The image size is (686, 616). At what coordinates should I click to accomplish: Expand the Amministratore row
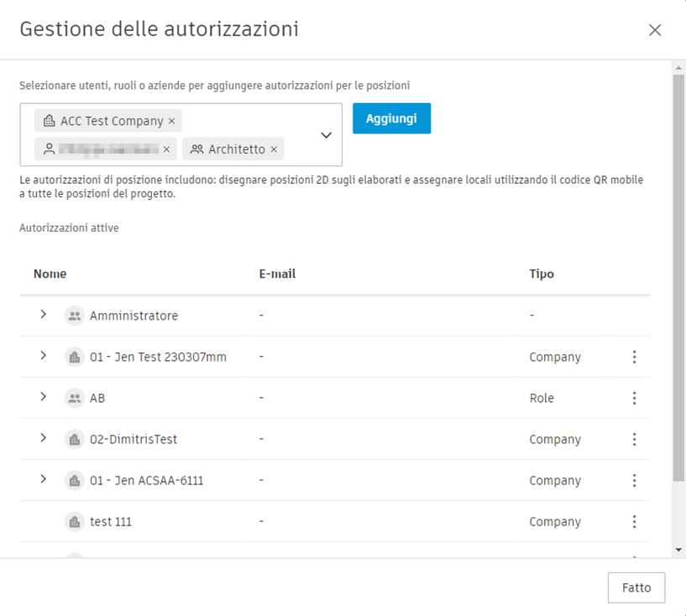[44, 315]
